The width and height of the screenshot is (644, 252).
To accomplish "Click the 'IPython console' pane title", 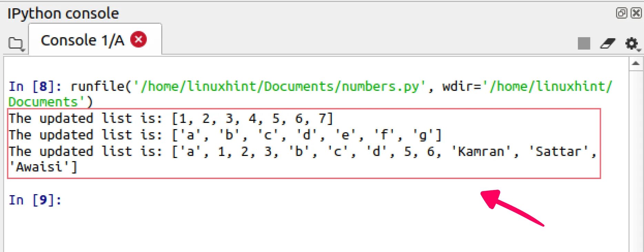I will point(63,13).
